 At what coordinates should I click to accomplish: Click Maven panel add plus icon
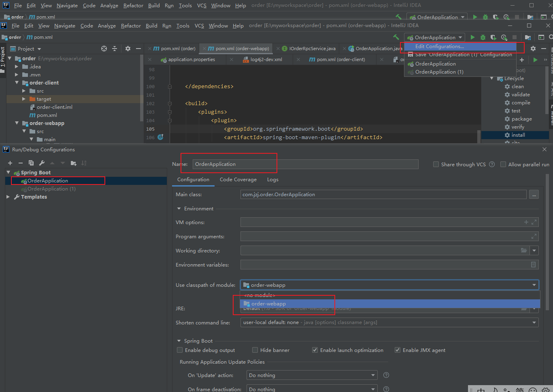(x=522, y=60)
